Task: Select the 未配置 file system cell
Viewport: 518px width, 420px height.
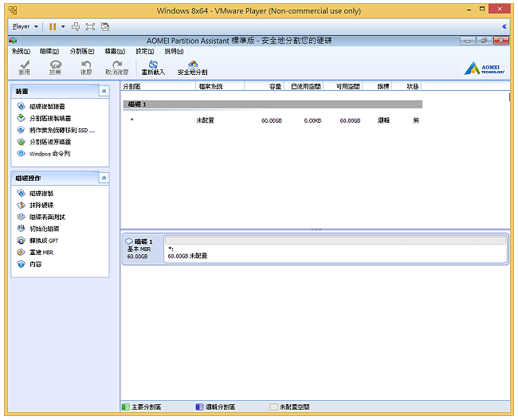Action: 205,120
